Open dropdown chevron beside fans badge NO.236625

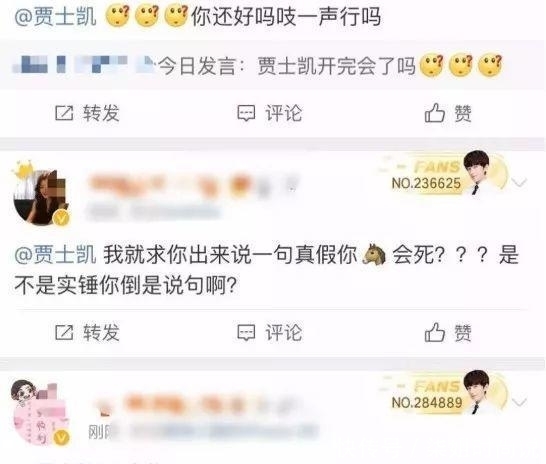(520, 182)
